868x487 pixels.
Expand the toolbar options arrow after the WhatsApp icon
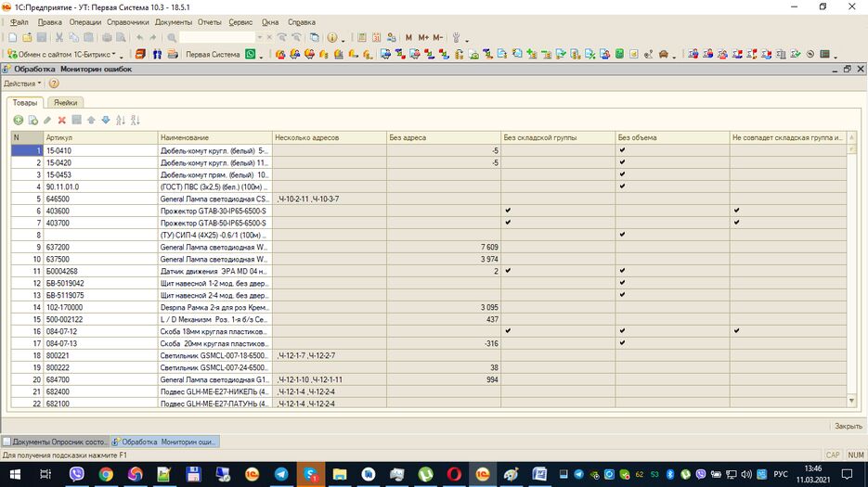[260, 56]
